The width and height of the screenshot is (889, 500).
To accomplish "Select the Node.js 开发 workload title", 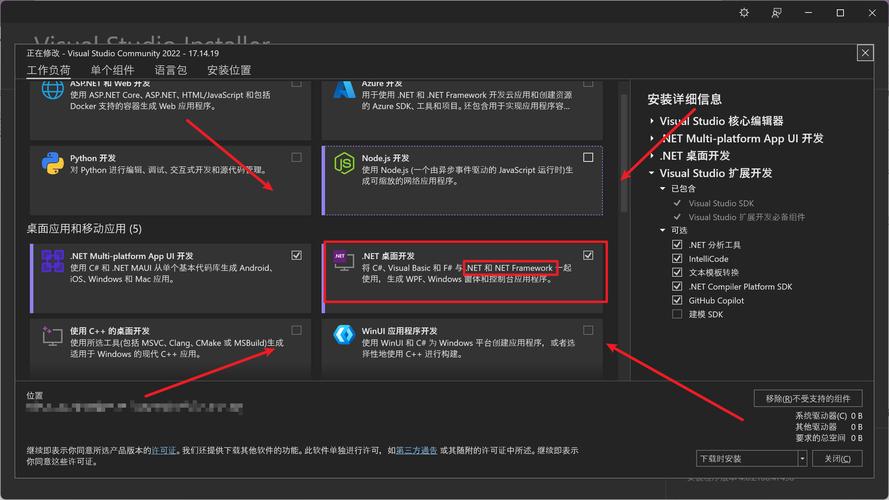I will tap(385, 158).
